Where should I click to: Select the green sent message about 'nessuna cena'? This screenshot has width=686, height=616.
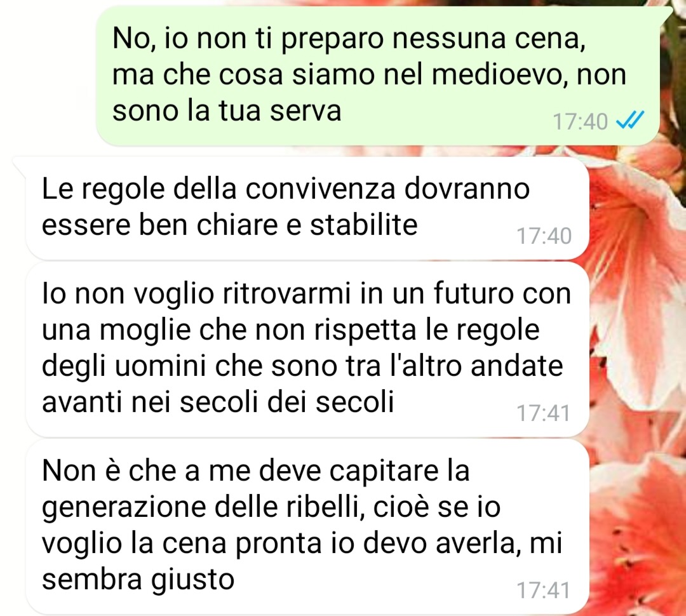click(378, 76)
